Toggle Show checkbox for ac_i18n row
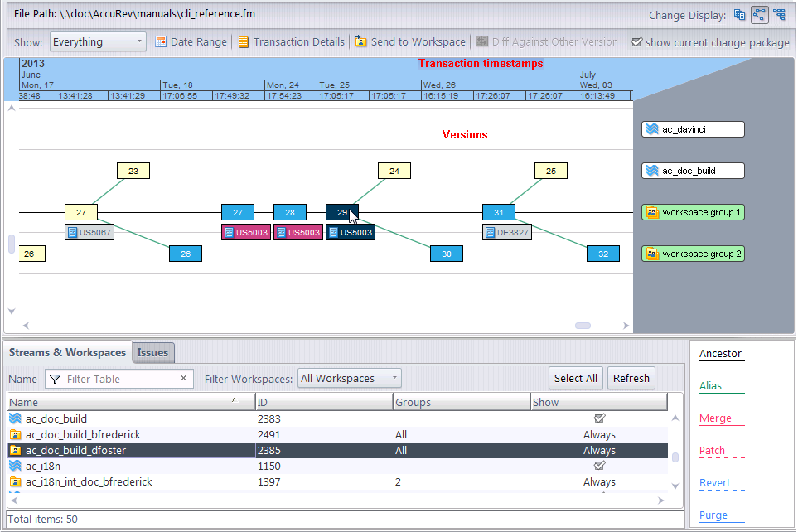The height and width of the screenshot is (532, 798). (599, 467)
